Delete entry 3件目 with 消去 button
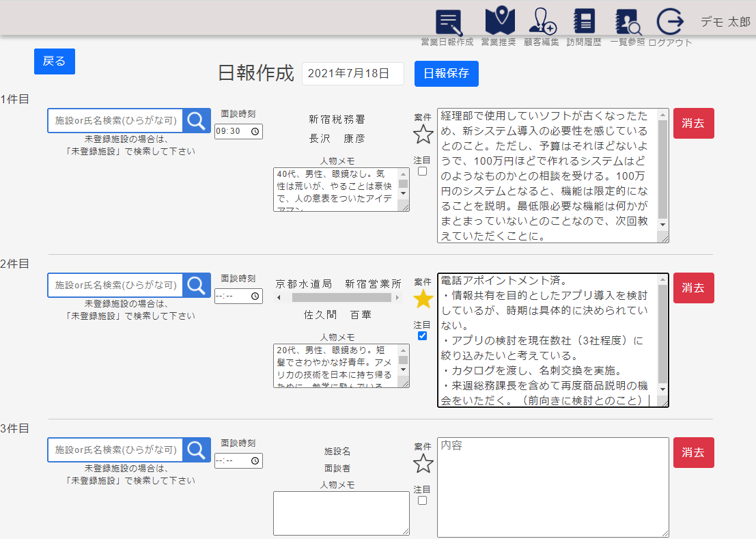Screen dimensions: 756x539 (693, 452)
